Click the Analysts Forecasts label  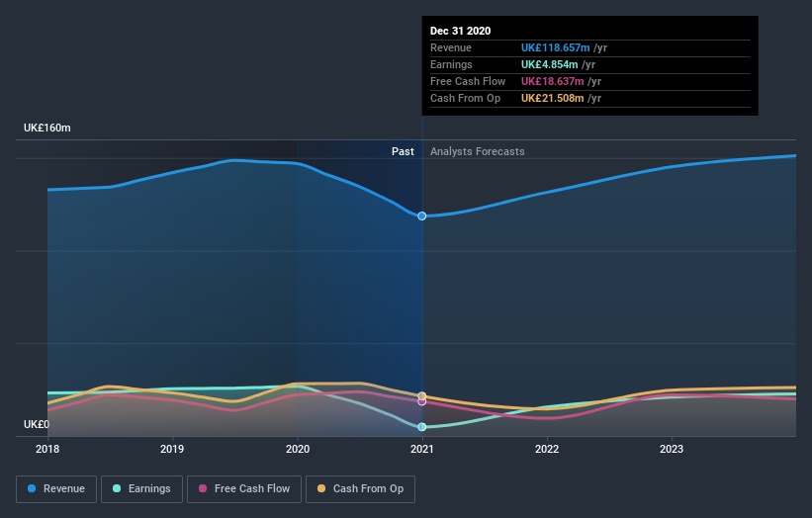[x=477, y=151]
